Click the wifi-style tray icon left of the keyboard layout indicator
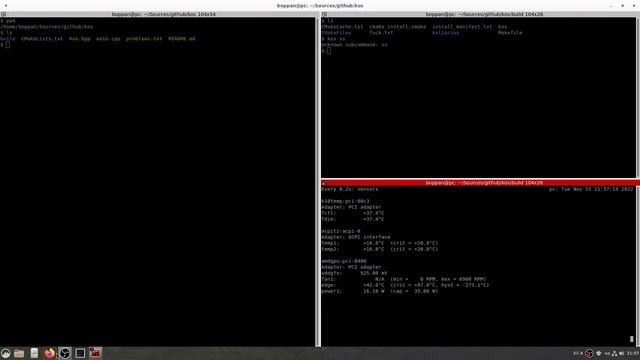Image resolution: width=640 pixels, height=360 pixels. (x=599, y=353)
